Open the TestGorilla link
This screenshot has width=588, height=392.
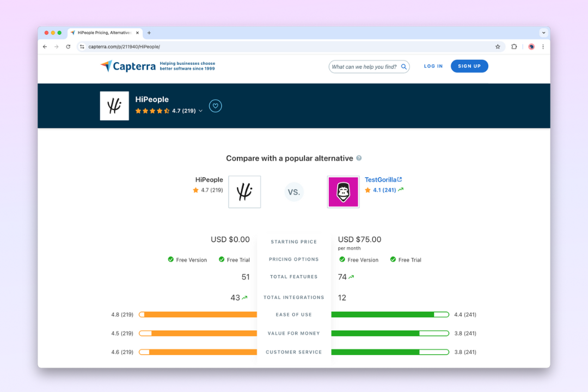tap(380, 180)
